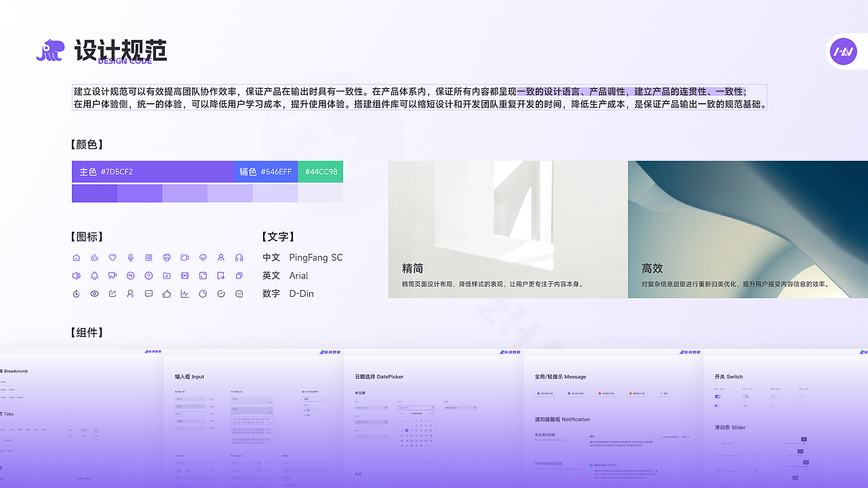Click the 【颜色】 section heading
The image size is (868, 488).
86,144
